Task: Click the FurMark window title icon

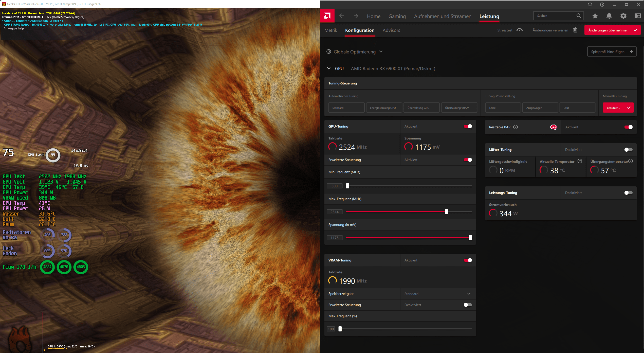Action: (4, 4)
